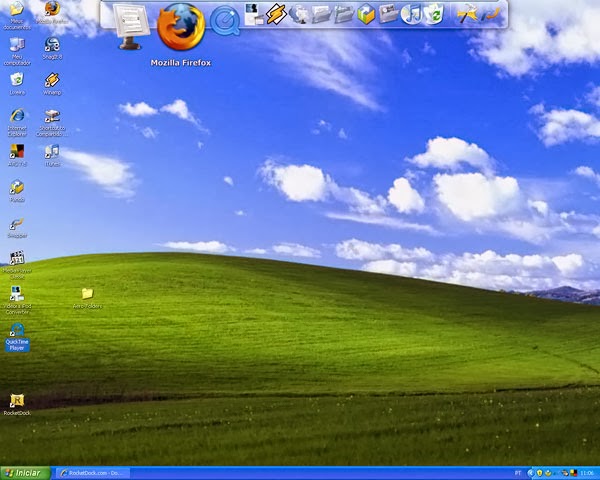
Task: Select the iTunes desktop shortcut
Action: [52, 155]
